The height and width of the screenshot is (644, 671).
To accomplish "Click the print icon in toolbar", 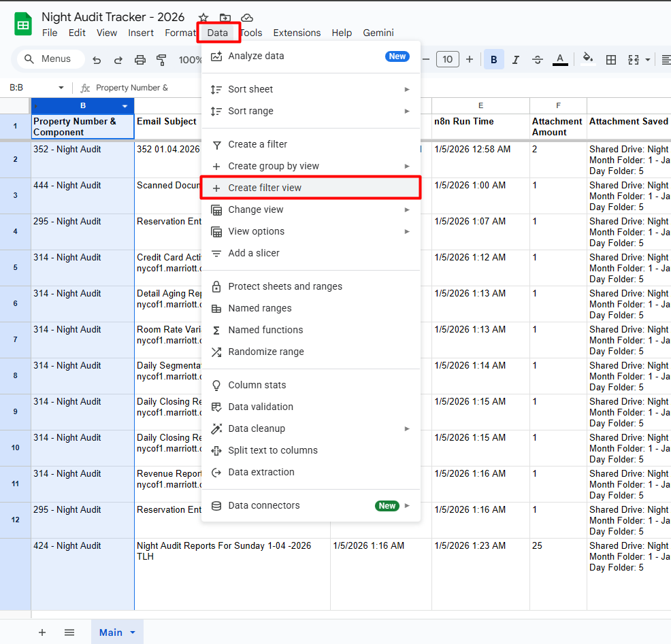I will point(140,60).
